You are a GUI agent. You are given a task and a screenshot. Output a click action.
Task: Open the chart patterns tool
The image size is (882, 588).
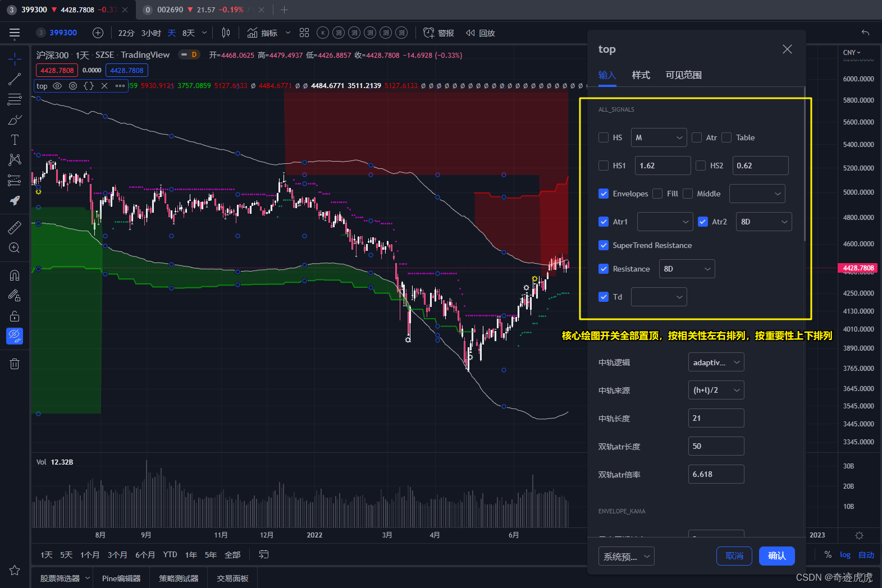15,160
